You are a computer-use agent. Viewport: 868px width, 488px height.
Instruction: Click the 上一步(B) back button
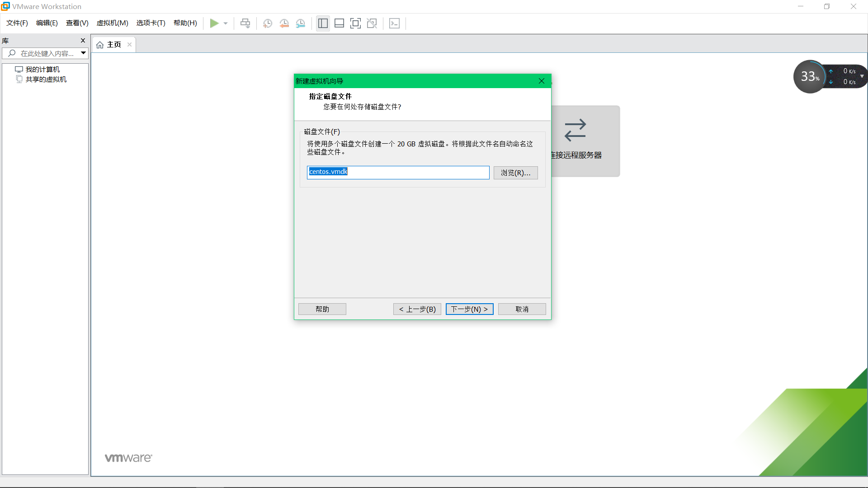point(417,309)
